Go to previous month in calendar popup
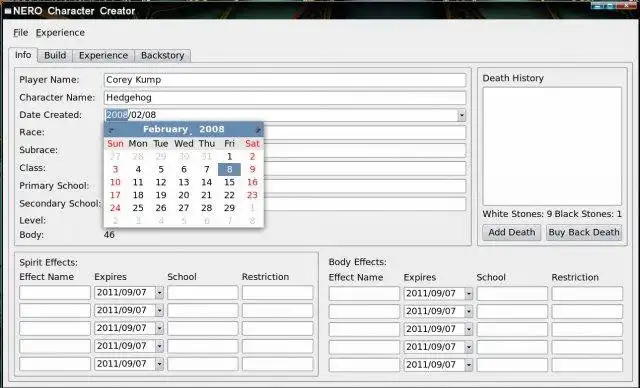Screen dimensions: 640x388 coord(111,130)
